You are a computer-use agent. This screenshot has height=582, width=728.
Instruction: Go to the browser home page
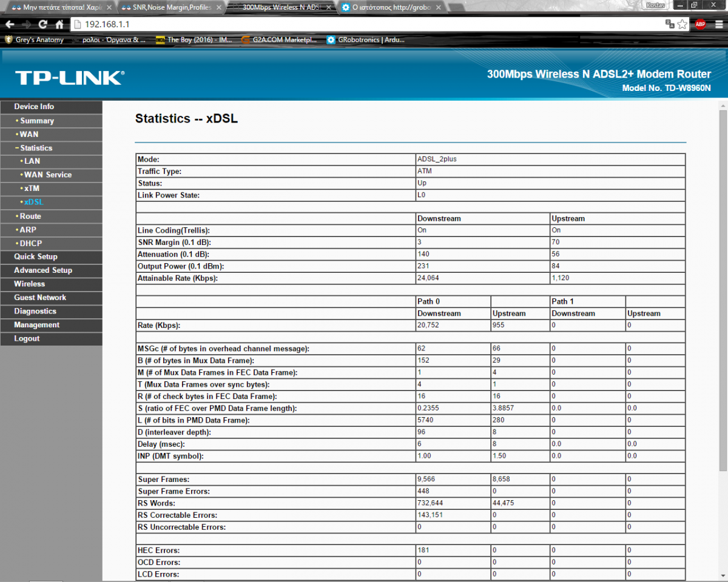(x=59, y=24)
